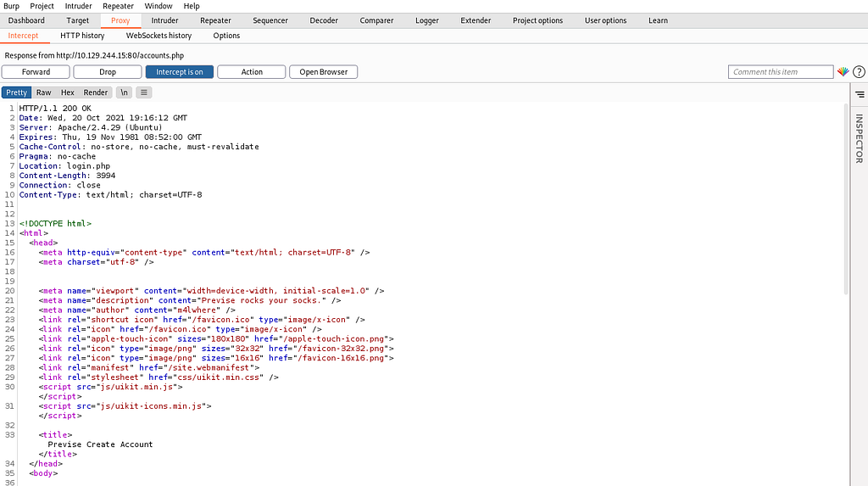This screenshot has height=486, width=868.
Task: Toggle the Intercept is on button
Action: (180, 72)
